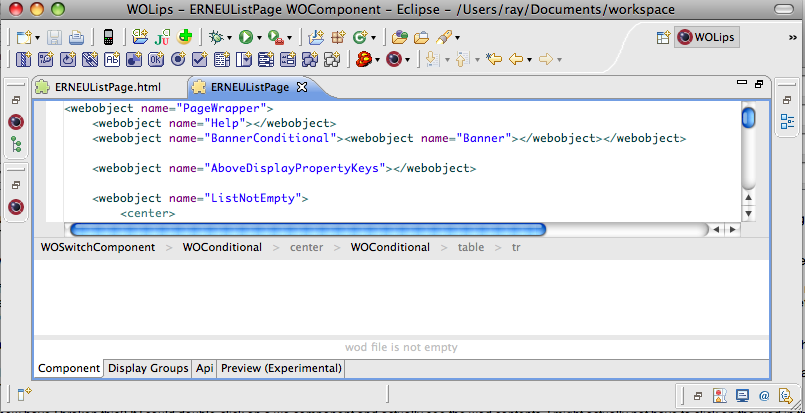Click the horizontal scrollbar in the editor

pyautogui.click(x=305, y=229)
